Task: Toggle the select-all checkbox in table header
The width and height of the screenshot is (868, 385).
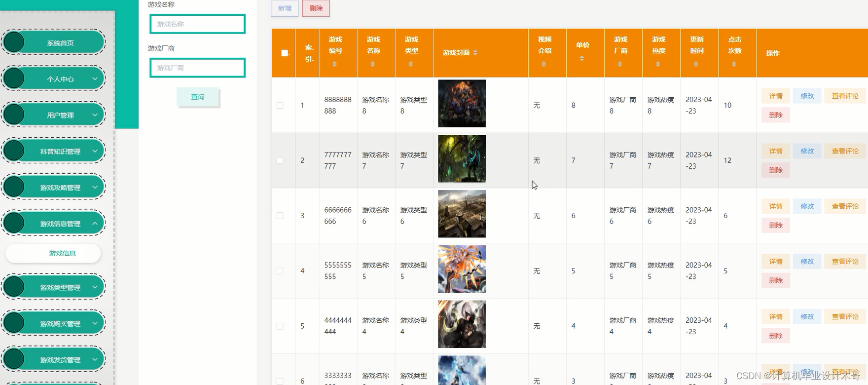Action: tap(285, 53)
